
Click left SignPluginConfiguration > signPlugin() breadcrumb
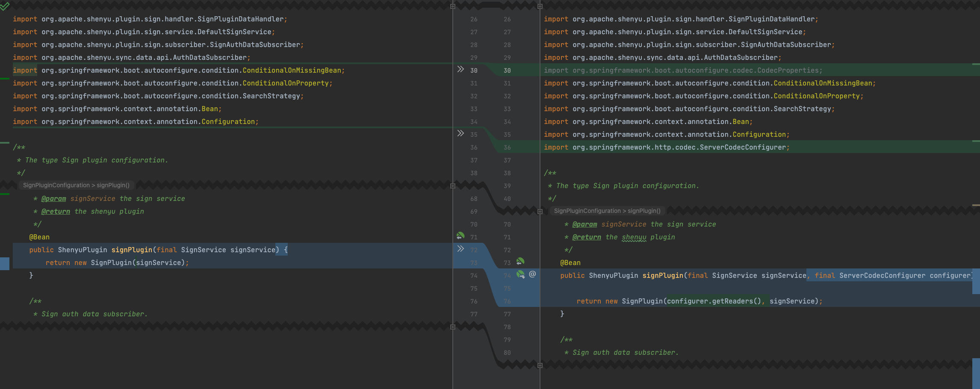tap(76, 185)
